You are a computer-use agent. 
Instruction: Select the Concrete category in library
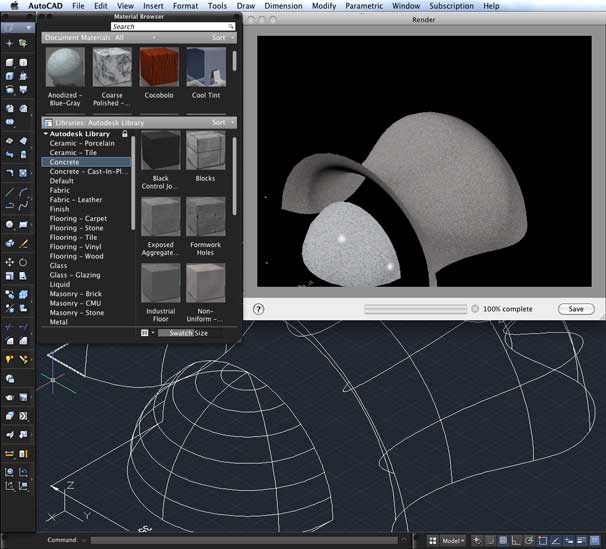click(x=86, y=162)
